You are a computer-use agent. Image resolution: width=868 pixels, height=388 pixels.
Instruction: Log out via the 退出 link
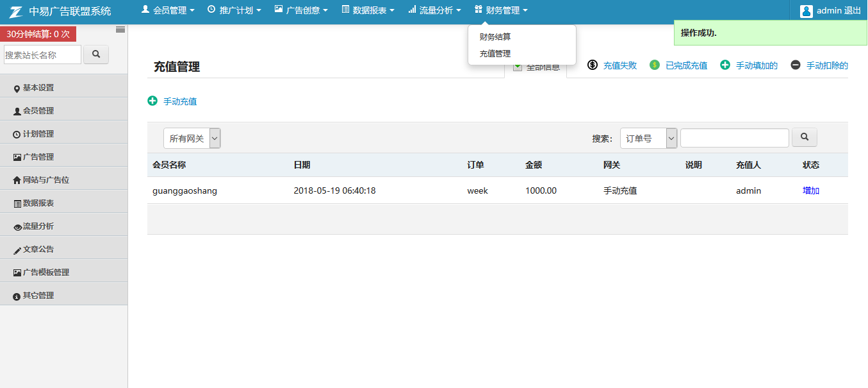pyautogui.click(x=853, y=11)
